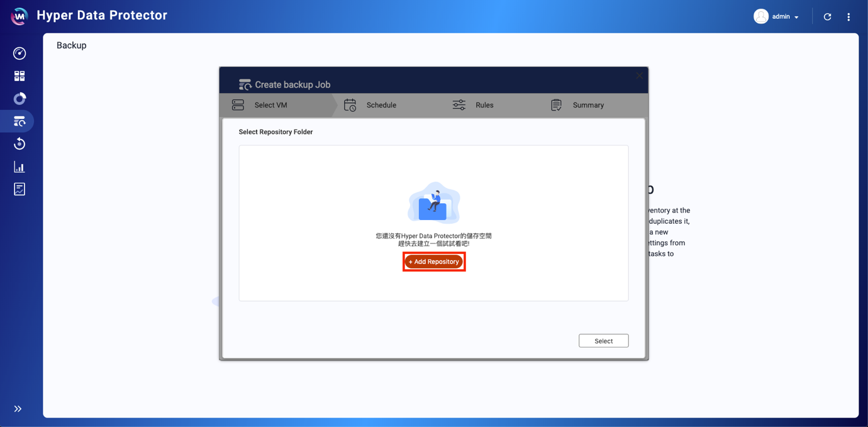Select the Backup icon in sidebar

pos(19,121)
